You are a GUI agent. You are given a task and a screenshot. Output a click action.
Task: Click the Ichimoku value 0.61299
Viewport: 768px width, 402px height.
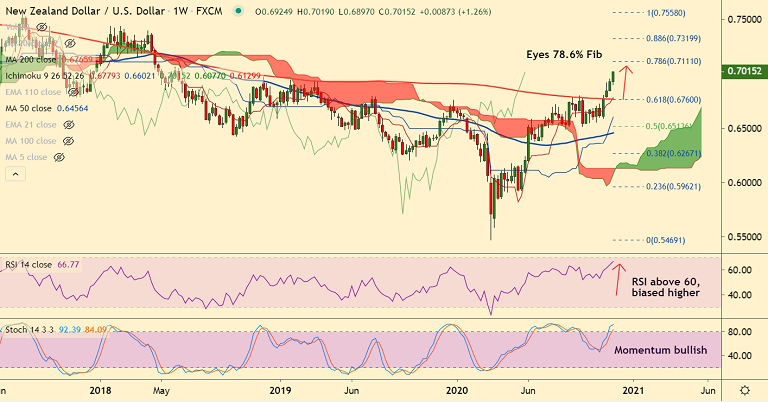[245, 76]
